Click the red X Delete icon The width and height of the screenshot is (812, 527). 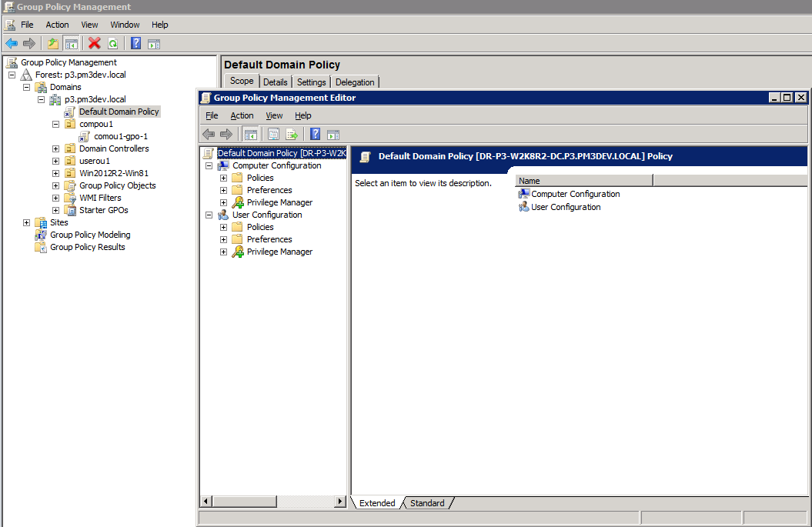click(94, 44)
